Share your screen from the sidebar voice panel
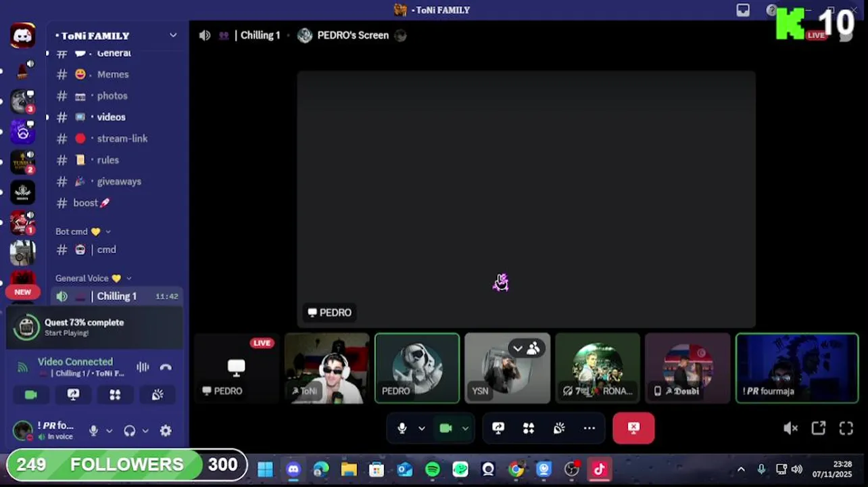868x487 pixels. point(73,395)
